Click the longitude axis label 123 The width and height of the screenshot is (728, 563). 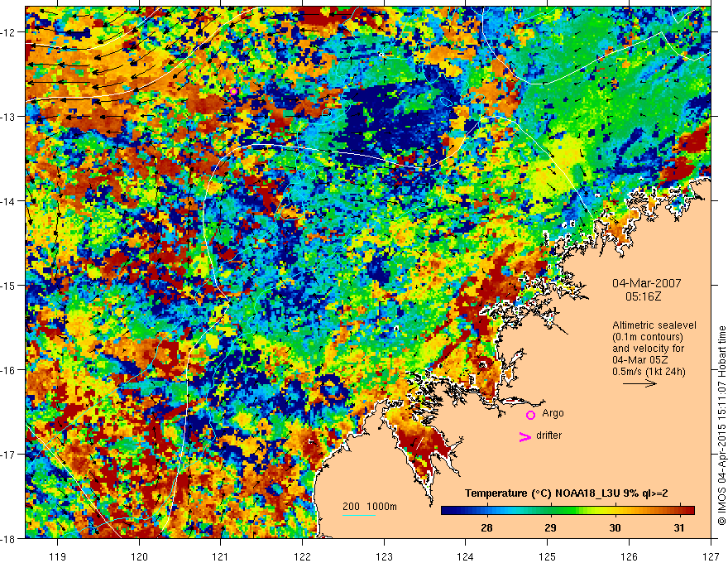pos(384,556)
